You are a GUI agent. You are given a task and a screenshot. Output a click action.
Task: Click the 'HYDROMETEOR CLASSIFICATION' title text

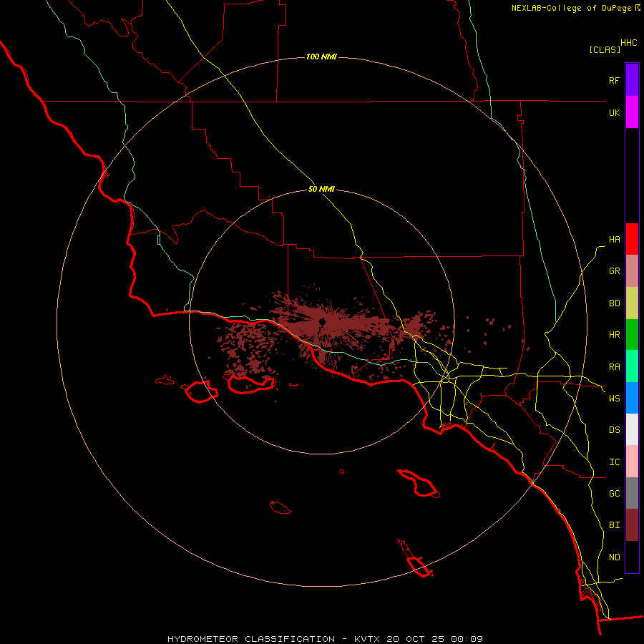tap(251, 639)
